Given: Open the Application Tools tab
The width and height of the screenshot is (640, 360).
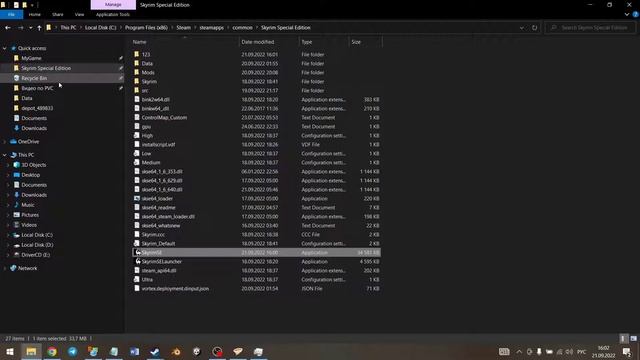Looking at the screenshot, I should [113, 14].
